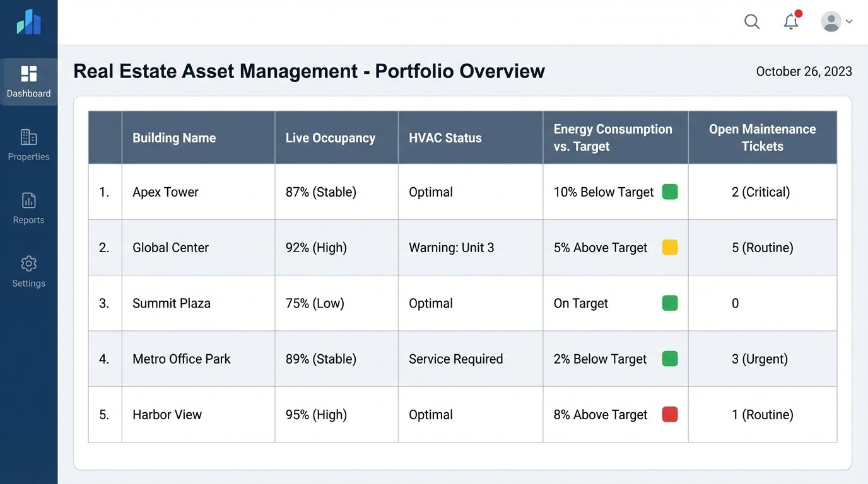This screenshot has height=484, width=868.
Task: Sort by Live Occupancy column header
Action: click(x=330, y=138)
